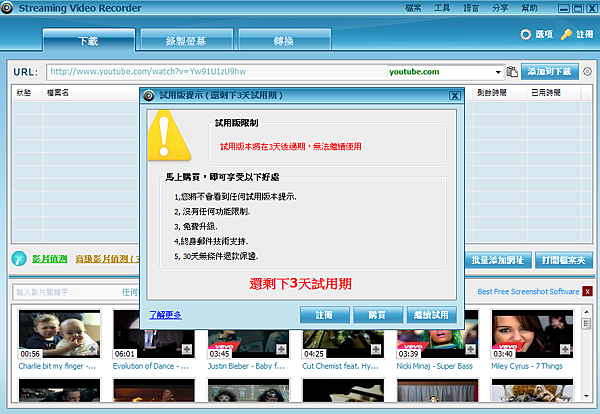Maximize the Streaming Video Recorder window
600x414 pixels.
pyautogui.click(x=578, y=8)
